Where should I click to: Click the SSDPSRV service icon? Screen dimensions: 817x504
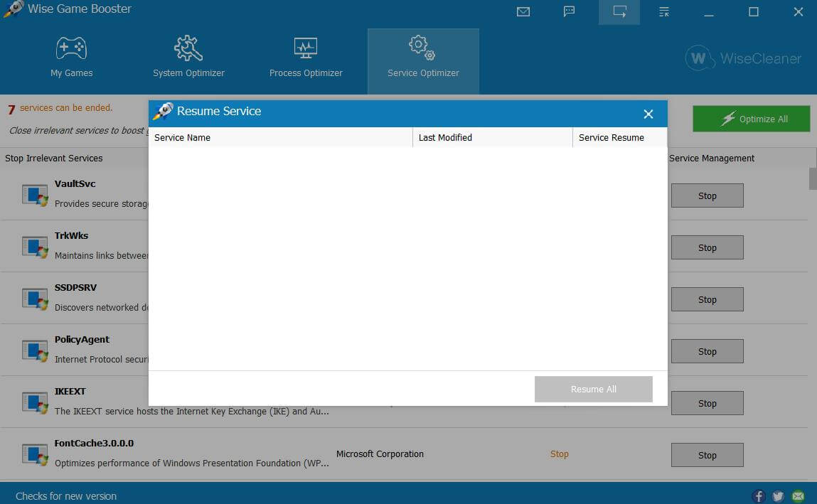tap(35, 299)
